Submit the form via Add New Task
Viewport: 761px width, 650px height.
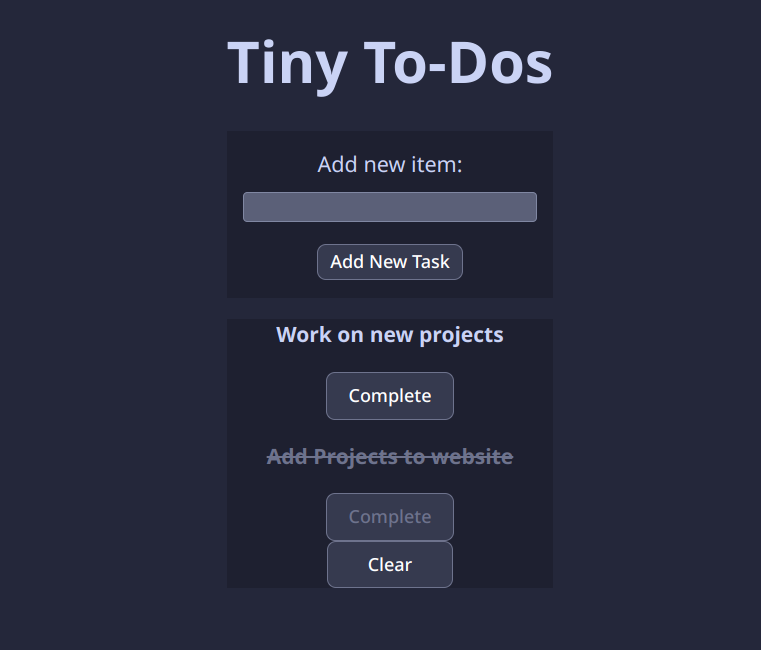(390, 262)
